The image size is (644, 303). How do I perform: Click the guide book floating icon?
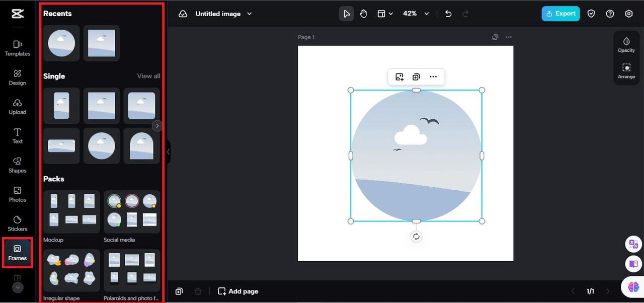(633, 264)
